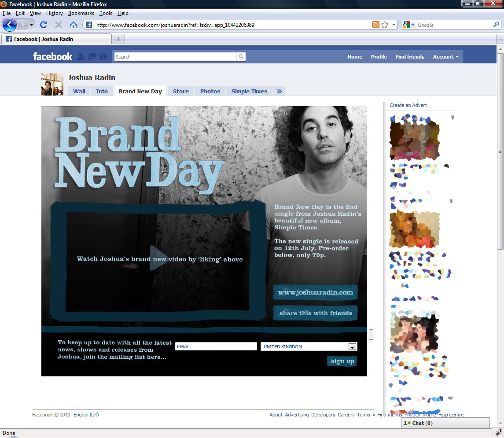Select the Facebook | Joshua Radin browser tab
504x438 pixels.
56,39
